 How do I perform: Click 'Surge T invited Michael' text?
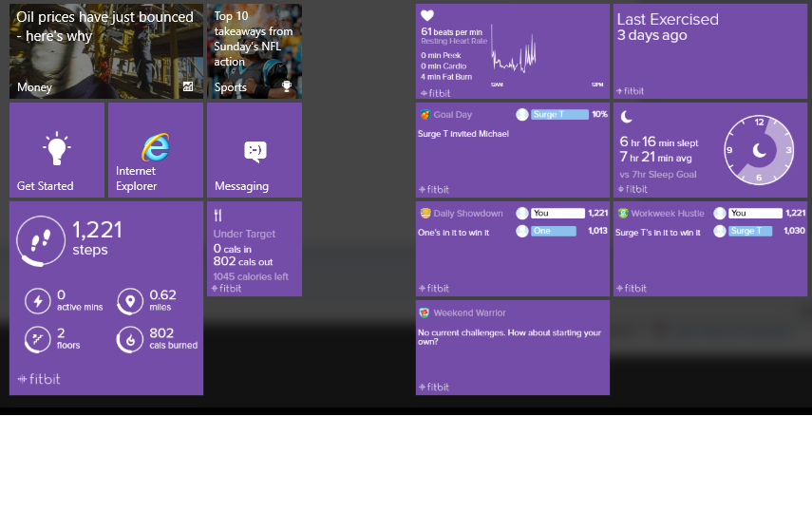463,134
